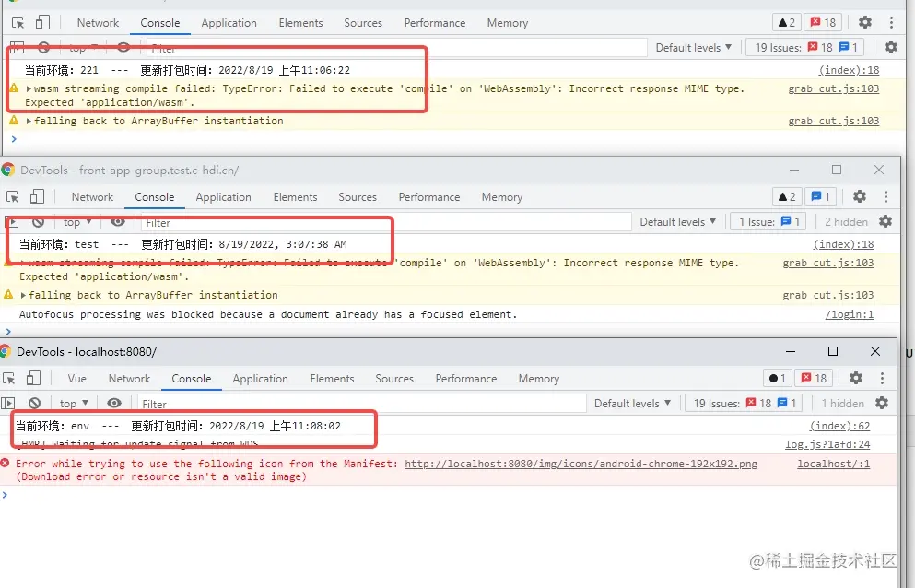This screenshot has width=915, height=588.
Task: Open Network tab in localhost DevTools window
Action: click(129, 379)
